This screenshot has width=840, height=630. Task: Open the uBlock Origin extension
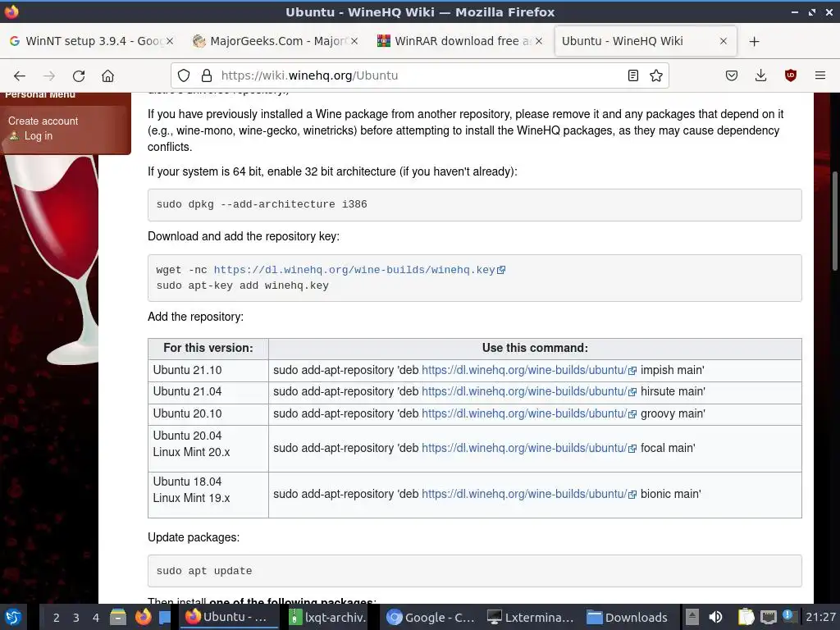click(790, 75)
